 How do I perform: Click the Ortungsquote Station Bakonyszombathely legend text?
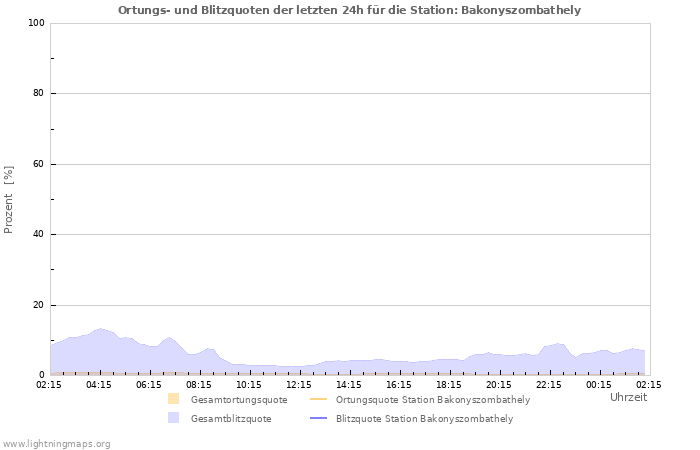433,400
